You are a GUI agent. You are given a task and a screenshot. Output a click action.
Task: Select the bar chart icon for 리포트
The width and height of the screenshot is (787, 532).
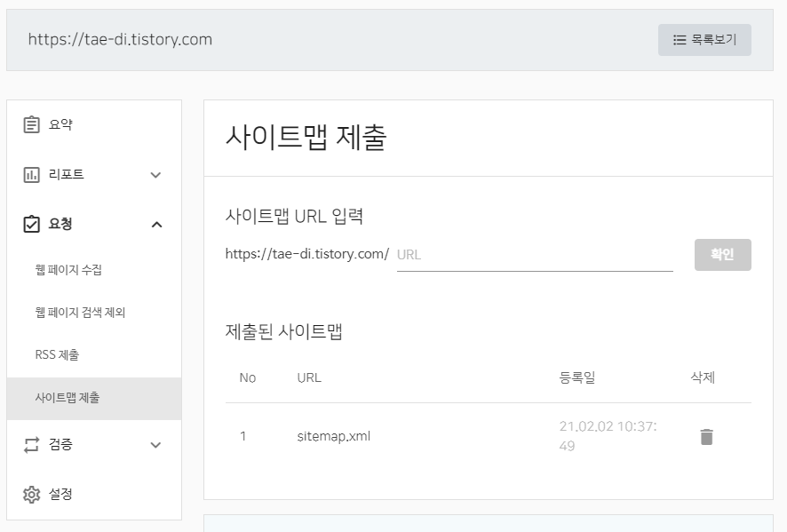tap(29, 174)
